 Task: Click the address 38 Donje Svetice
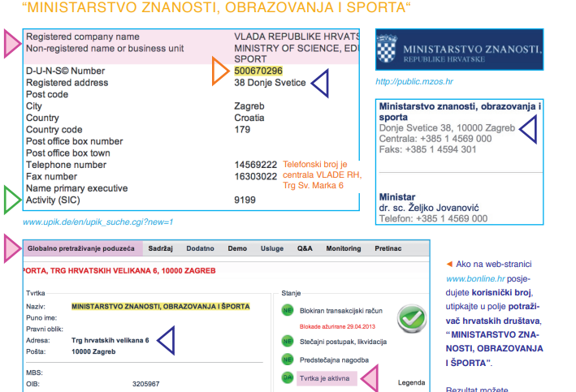pos(270,83)
